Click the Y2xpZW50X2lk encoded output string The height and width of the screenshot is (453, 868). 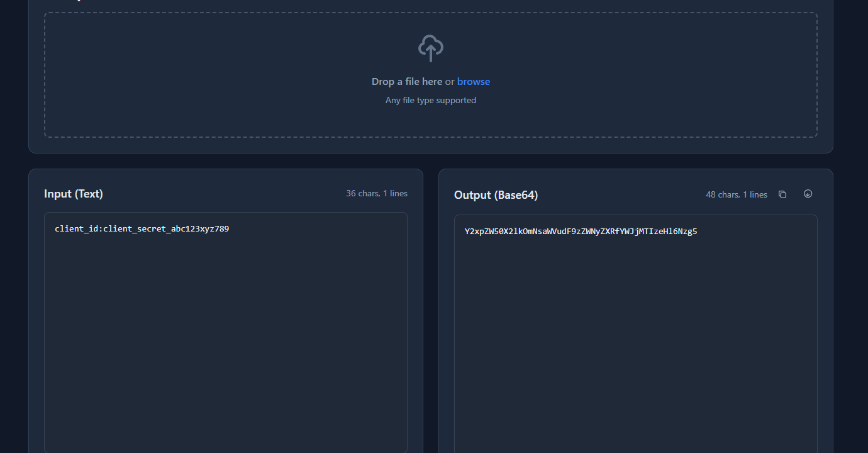pos(581,231)
